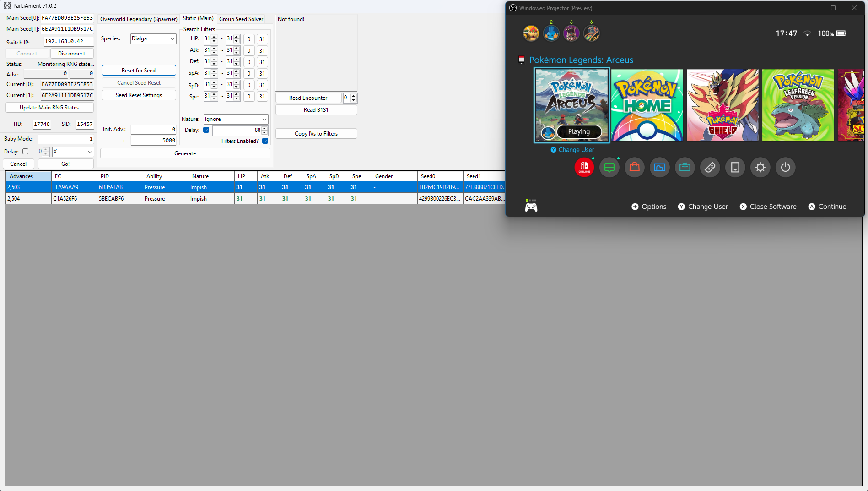
Task: Click the Reset for Seed button
Action: tap(139, 71)
